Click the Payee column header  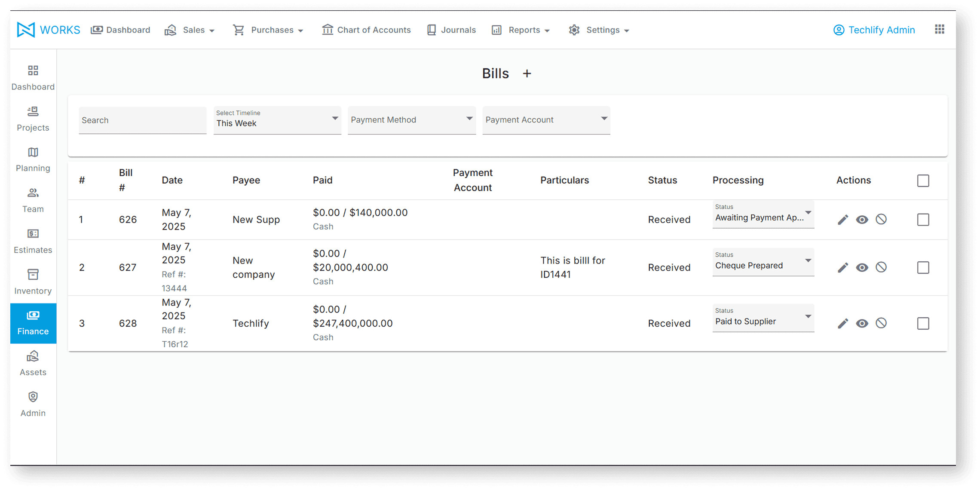pyautogui.click(x=246, y=180)
